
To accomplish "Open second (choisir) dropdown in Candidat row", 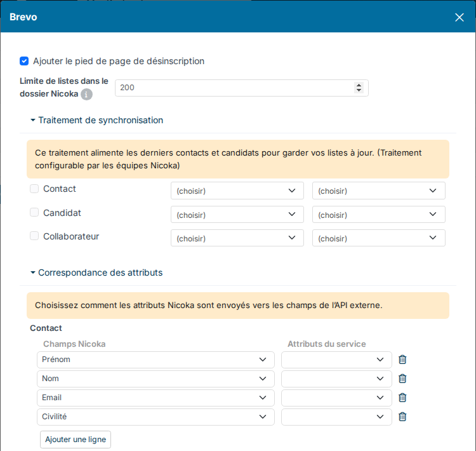I will pyautogui.click(x=378, y=215).
